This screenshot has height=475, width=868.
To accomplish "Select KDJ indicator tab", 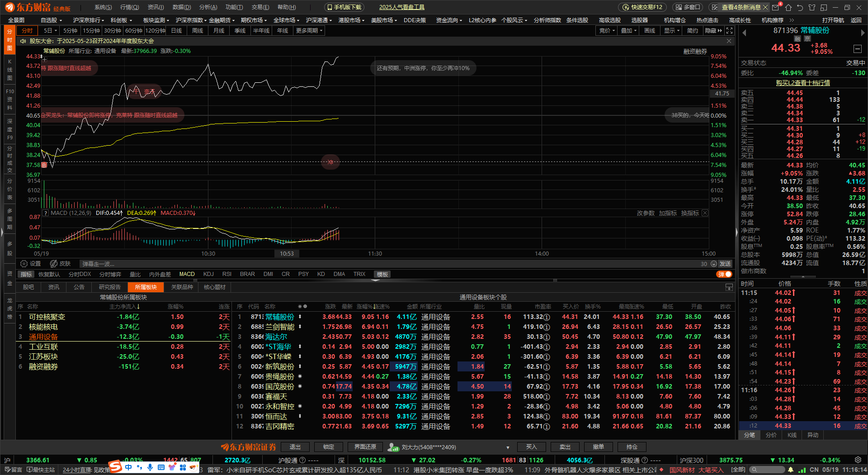I will tap(208, 274).
